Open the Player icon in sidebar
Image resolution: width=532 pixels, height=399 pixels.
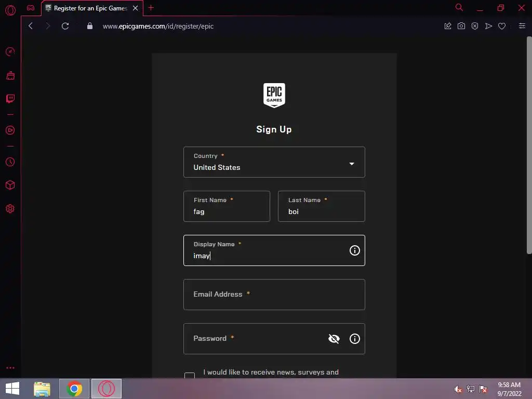10,130
